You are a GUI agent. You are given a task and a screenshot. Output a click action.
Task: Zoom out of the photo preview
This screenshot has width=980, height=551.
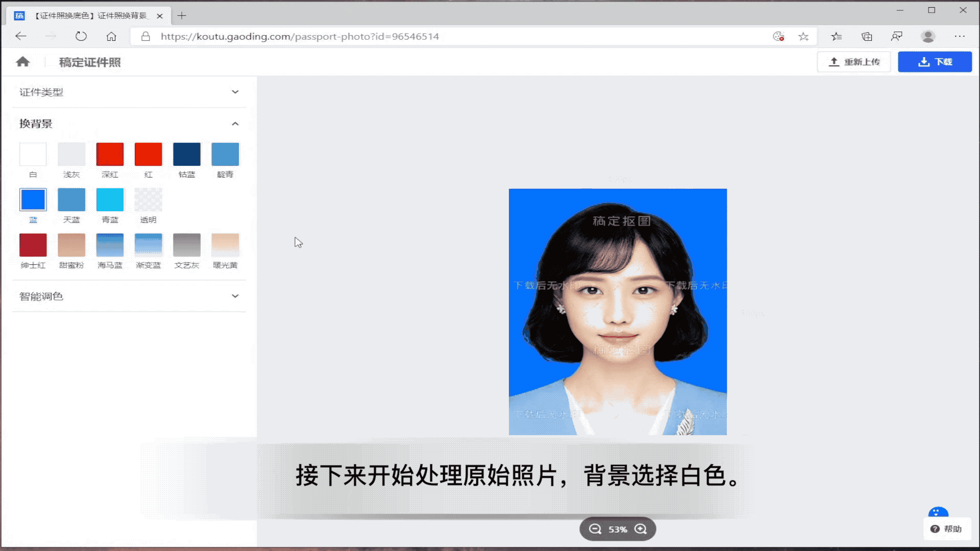click(x=595, y=529)
